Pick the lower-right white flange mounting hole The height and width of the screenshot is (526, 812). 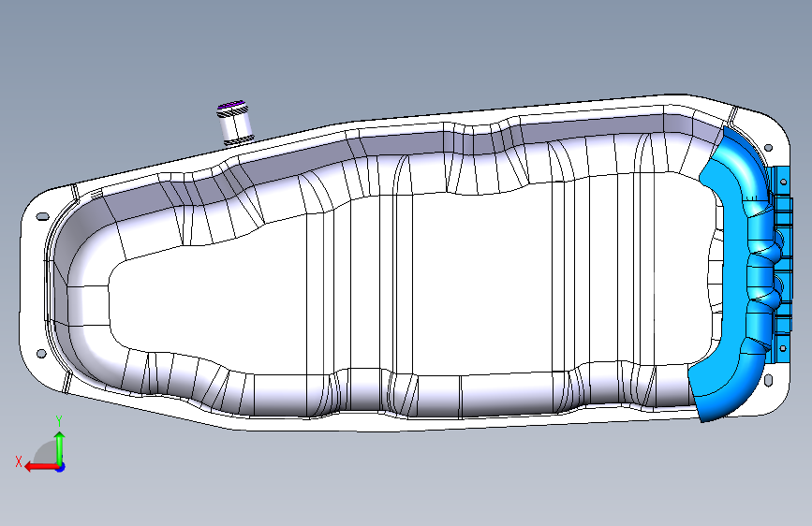coord(769,379)
